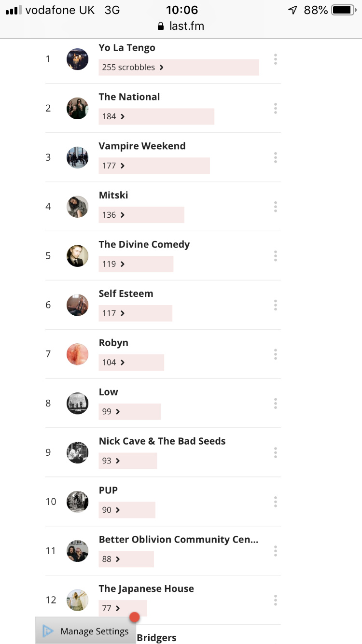This screenshot has width=362, height=644.
Task: Click the lock icon beside last.fm
Action: 161,26
